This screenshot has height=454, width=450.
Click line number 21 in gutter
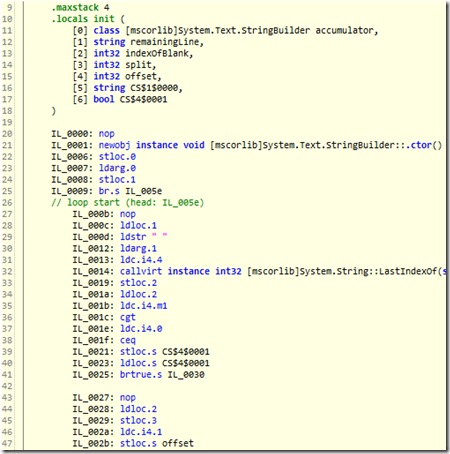(x=7, y=145)
